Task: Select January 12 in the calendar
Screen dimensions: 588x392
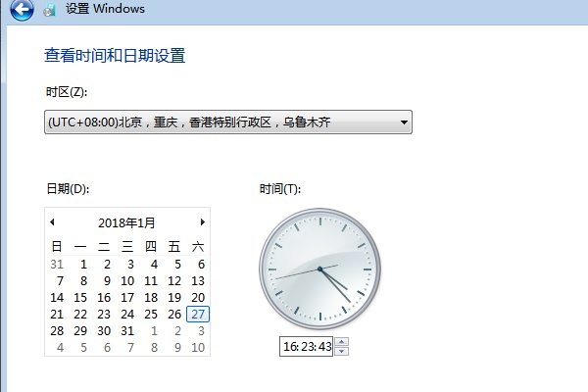Action: coord(174,281)
